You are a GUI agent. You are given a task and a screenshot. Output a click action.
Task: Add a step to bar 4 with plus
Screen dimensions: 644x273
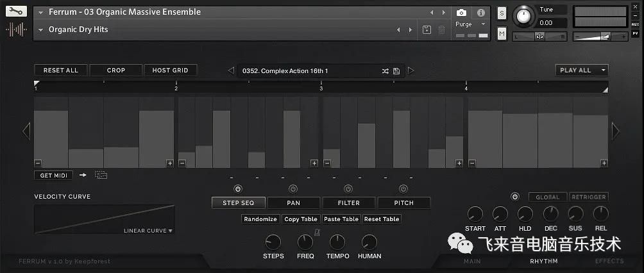pos(604,163)
